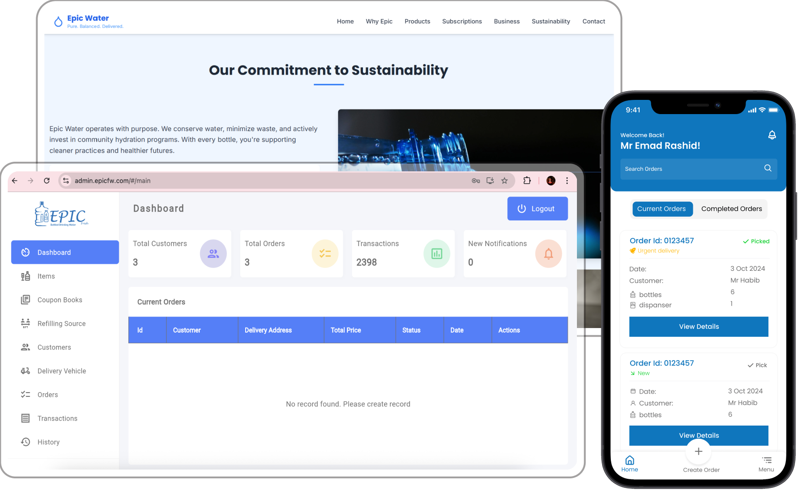812x504 pixels.
Task: Select the Current Orders tab
Action: tap(661, 209)
